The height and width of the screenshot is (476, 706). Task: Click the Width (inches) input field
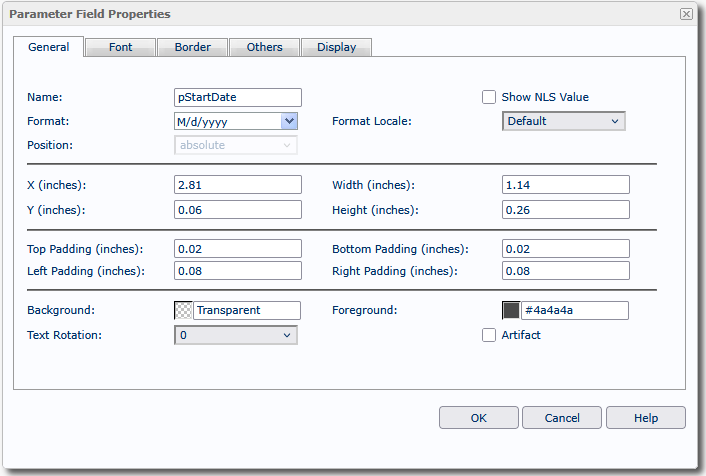(565, 184)
